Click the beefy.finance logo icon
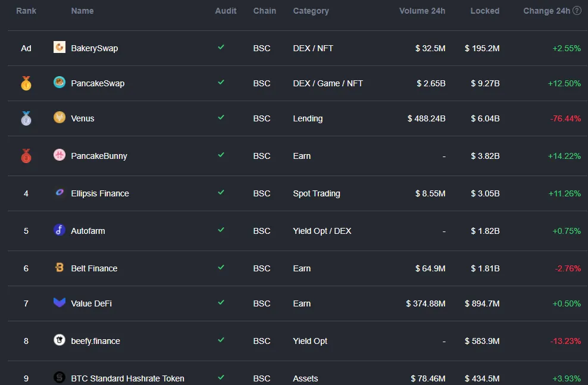 pyautogui.click(x=60, y=340)
